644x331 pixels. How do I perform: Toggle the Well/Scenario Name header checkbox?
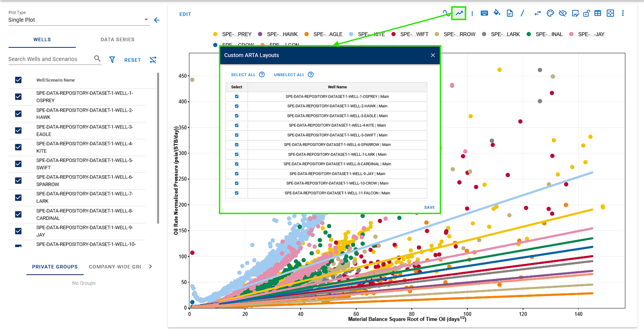click(x=18, y=80)
